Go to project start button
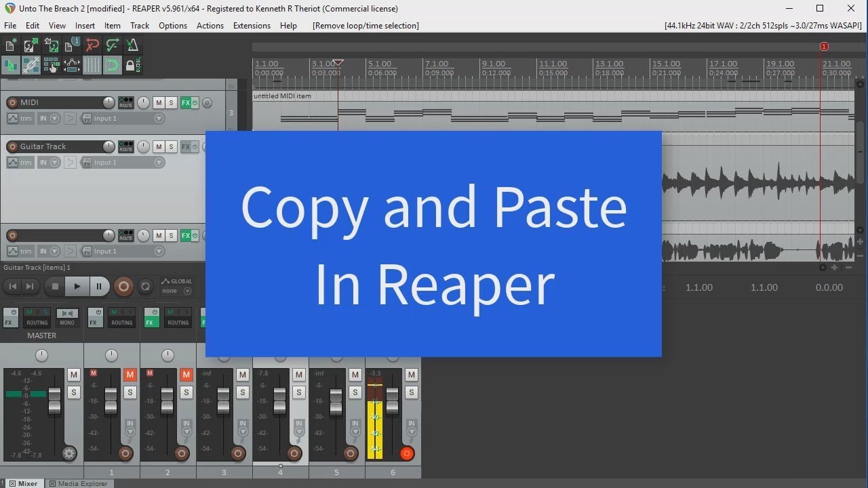868x488 pixels. coord(12,287)
